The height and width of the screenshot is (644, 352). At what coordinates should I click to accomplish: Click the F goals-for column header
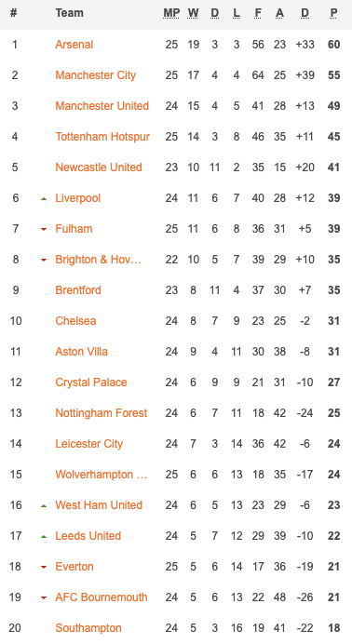(258, 13)
